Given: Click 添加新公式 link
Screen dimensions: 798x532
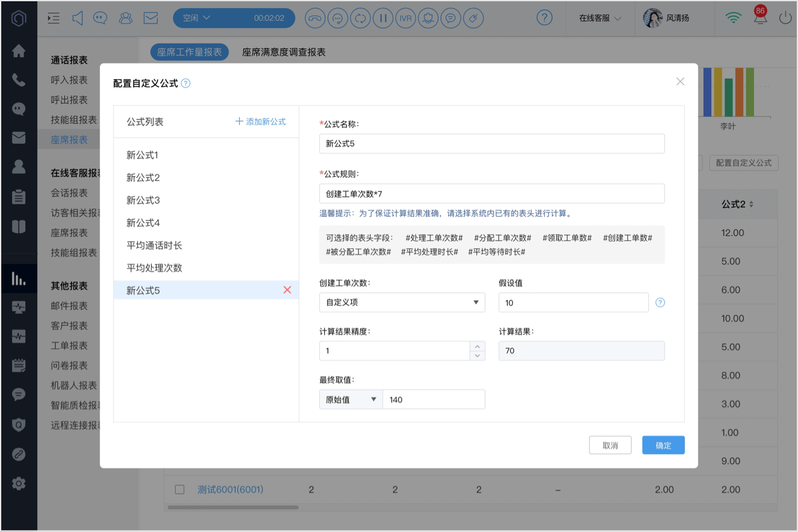Looking at the screenshot, I should [261, 121].
